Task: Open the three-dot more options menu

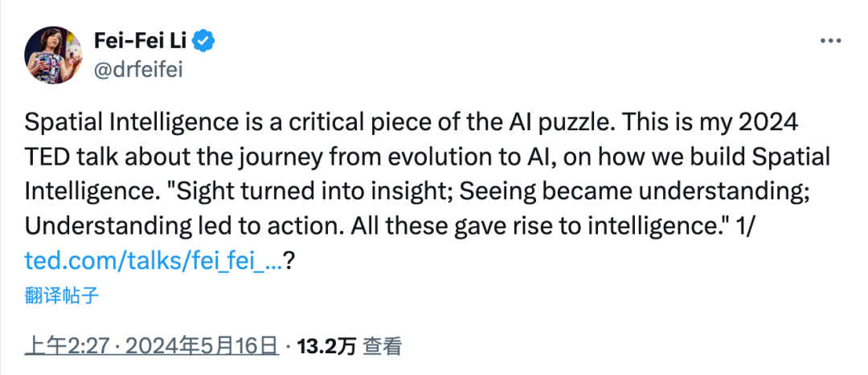Action: (829, 42)
